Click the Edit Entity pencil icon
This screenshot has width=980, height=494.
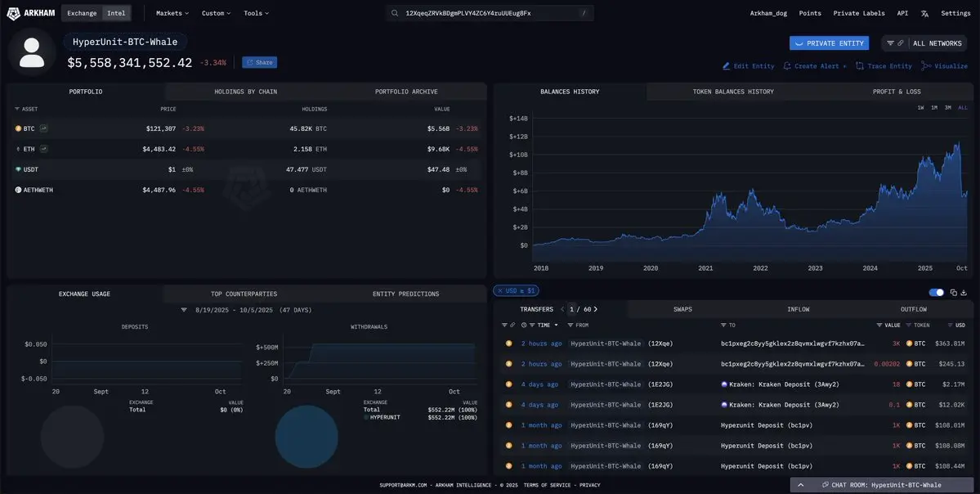click(727, 65)
